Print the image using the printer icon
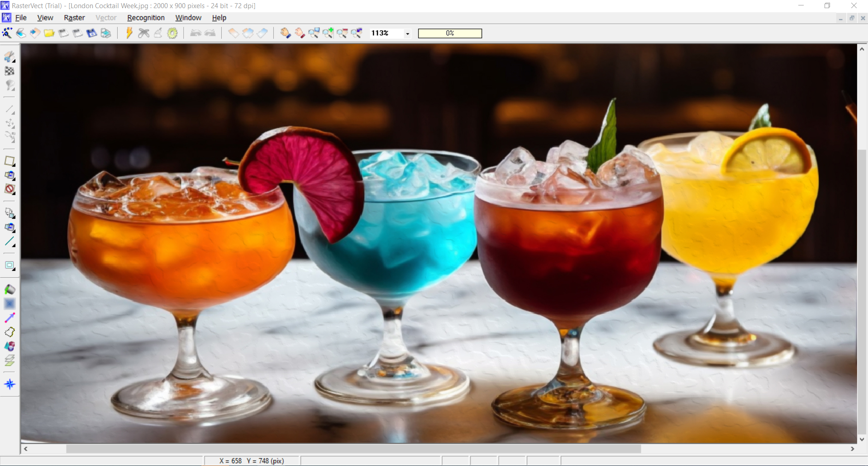The image size is (868, 466). click(x=106, y=33)
